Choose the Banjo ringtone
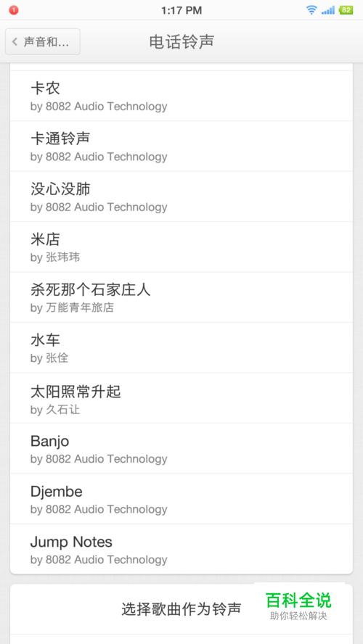Screen dimensions: 363x644 pos(181,448)
